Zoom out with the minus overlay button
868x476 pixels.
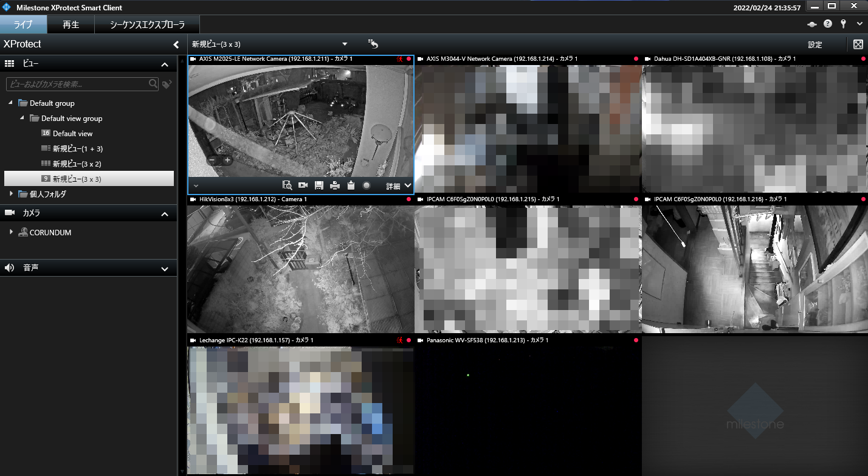pos(212,160)
